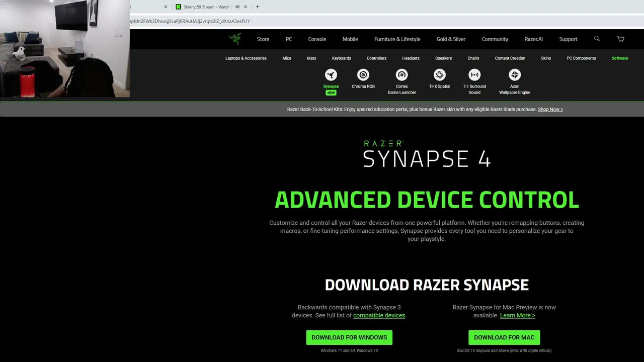
Task: Select the THX Spatial icon
Action: (440, 75)
